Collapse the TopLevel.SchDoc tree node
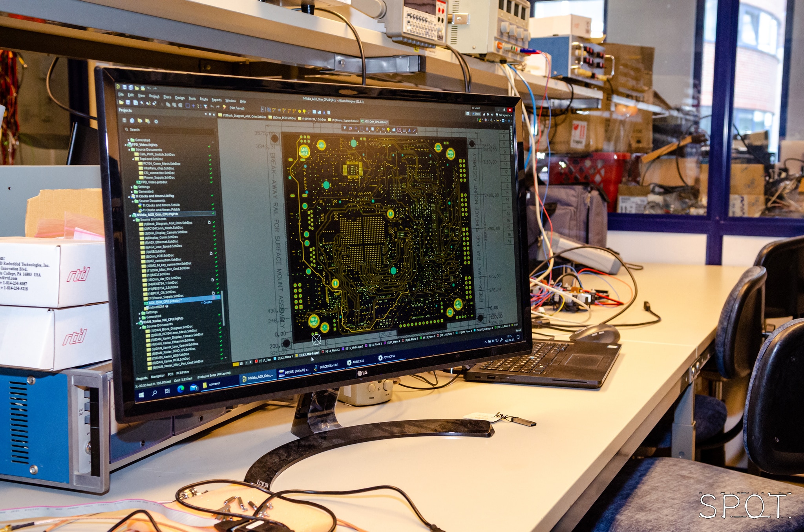 pyautogui.click(x=133, y=159)
